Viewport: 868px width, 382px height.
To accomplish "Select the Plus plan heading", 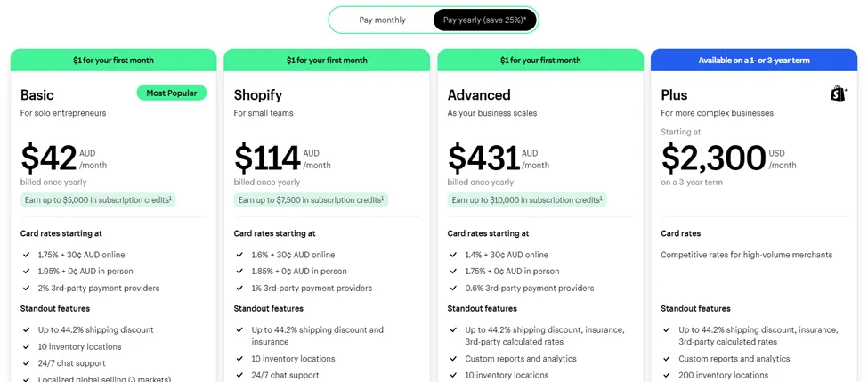I will click(674, 95).
